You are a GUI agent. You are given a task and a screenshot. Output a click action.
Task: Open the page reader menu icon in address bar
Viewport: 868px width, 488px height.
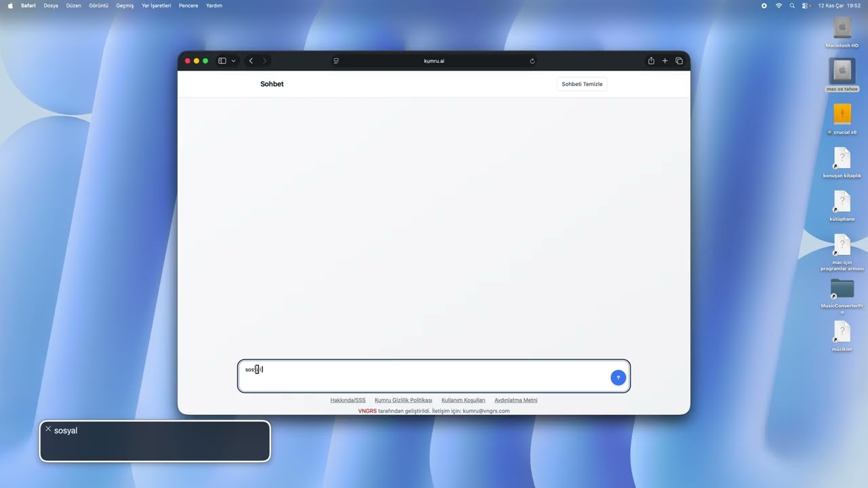point(336,61)
